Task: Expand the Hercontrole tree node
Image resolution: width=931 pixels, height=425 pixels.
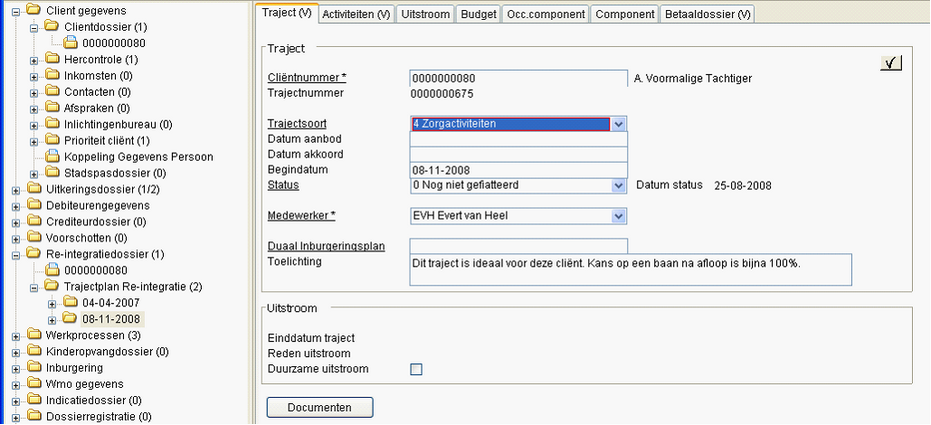Action: click(34, 60)
